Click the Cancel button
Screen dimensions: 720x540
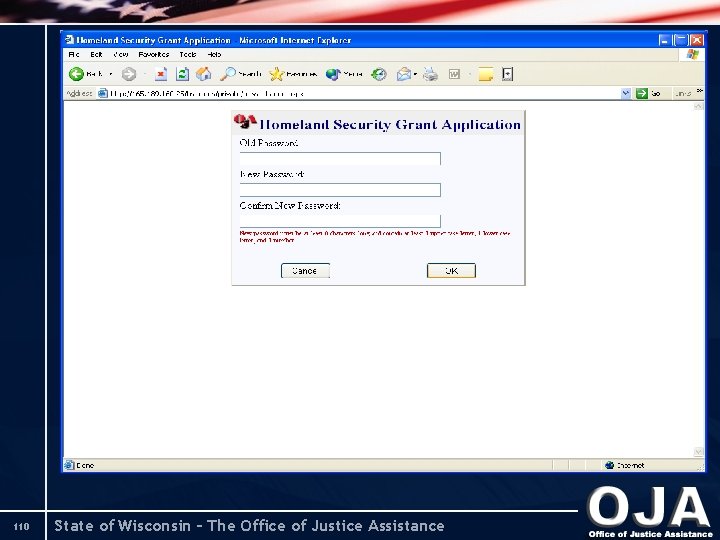(305, 271)
